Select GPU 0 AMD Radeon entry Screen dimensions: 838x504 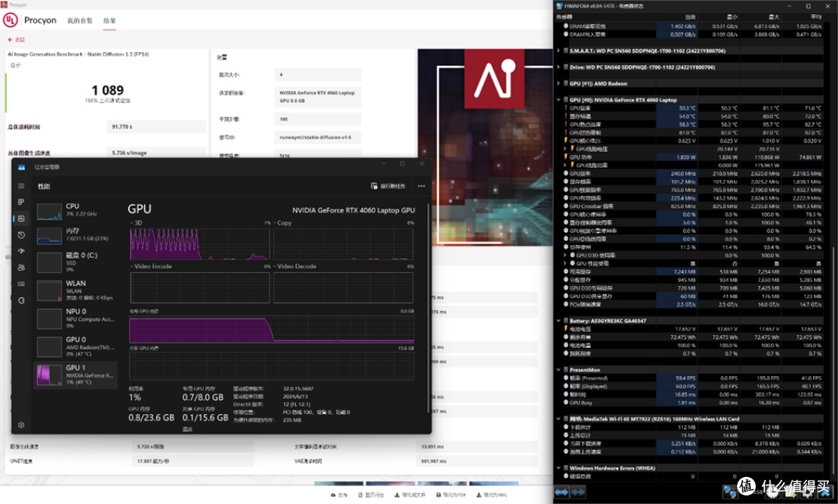click(x=76, y=347)
